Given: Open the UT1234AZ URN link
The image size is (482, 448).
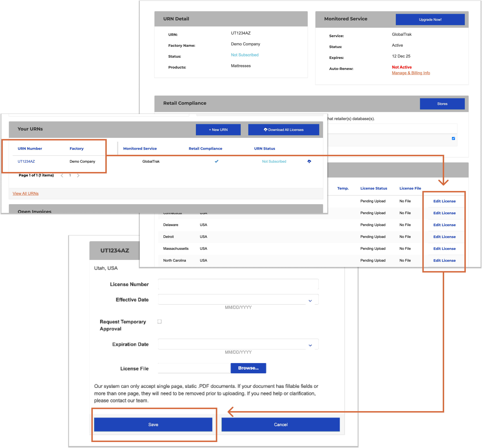Looking at the screenshot, I should click(x=26, y=161).
